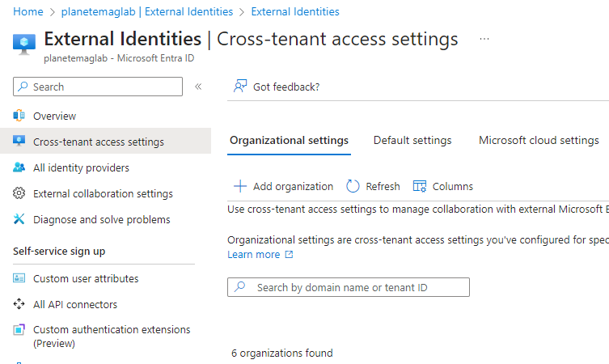Switch to the Microsoft cloud settings tab

coord(539,140)
